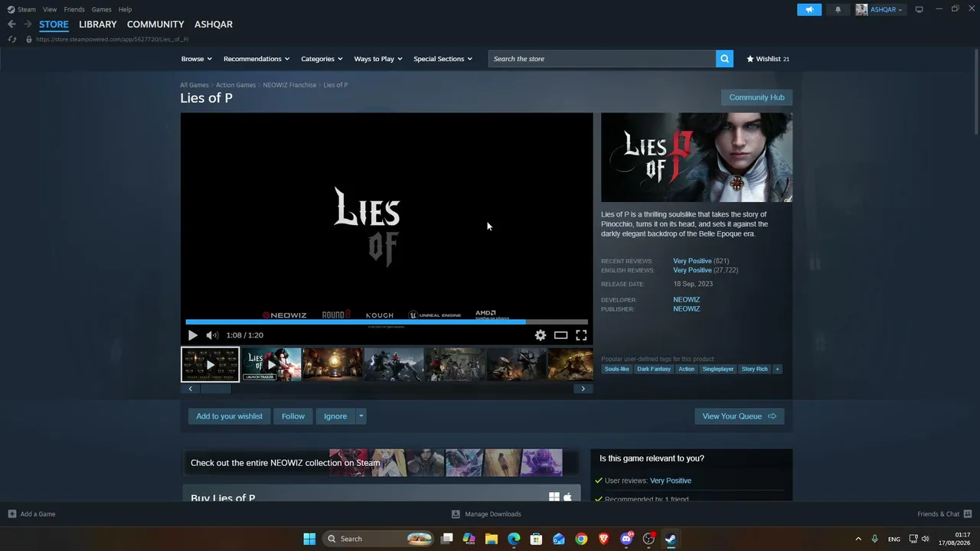
Task: Expand the Recommendations dropdown
Action: point(256,59)
